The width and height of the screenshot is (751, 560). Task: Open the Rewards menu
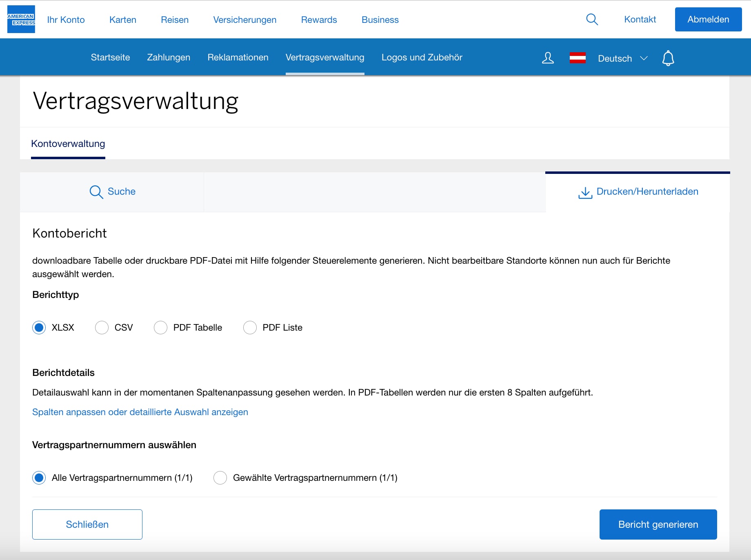pyautogui.click(x=319, y=19)
